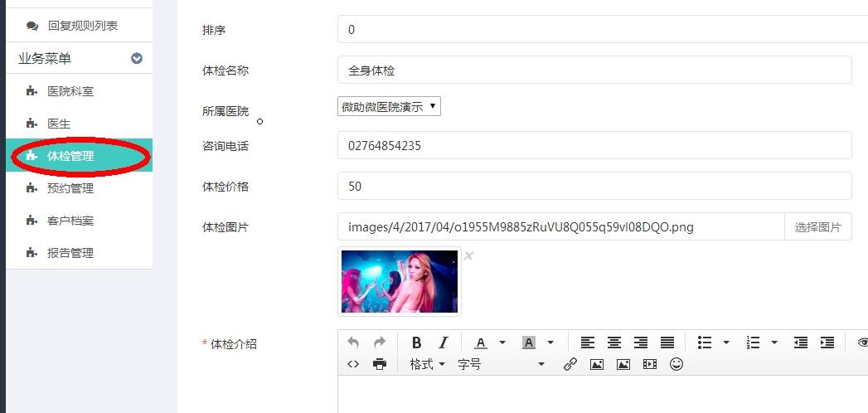Switch to HTML source code view

point(353,364)
